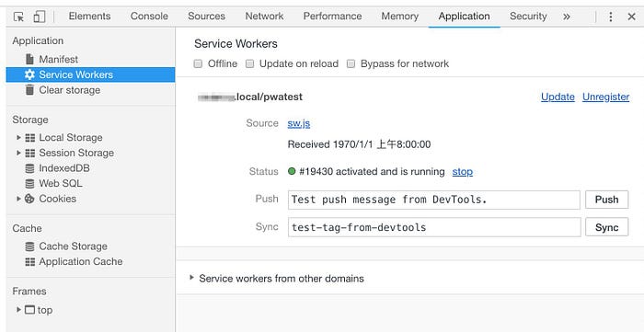
Task: Focus the Sync tag input field
Action: coord(434,227)
